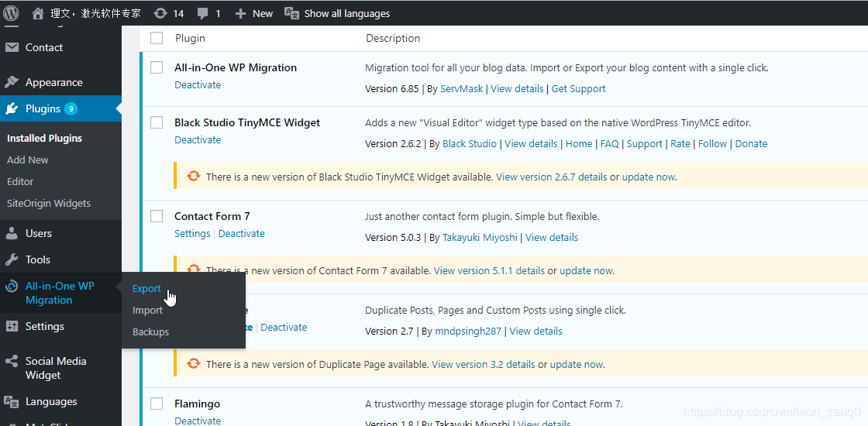Click Donate link for Black Studio widget
This screenshot has height=426, width=868.
tap(751, 144)
